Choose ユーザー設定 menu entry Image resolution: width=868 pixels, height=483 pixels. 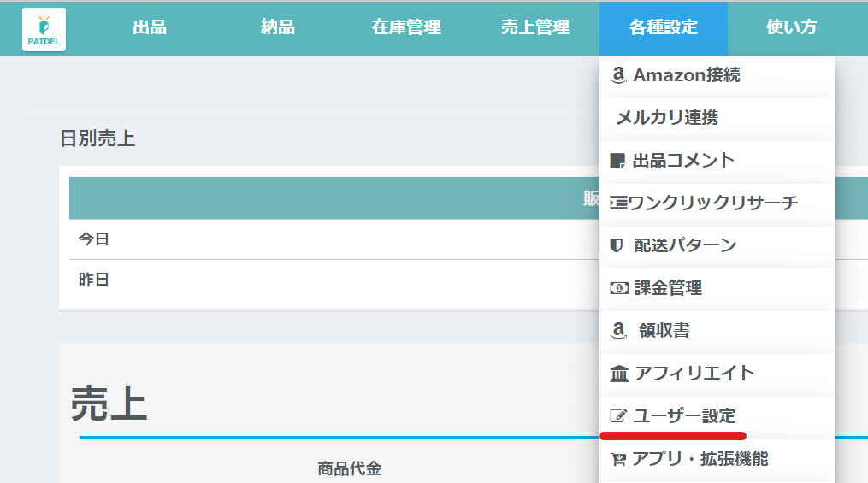(684, 416)
